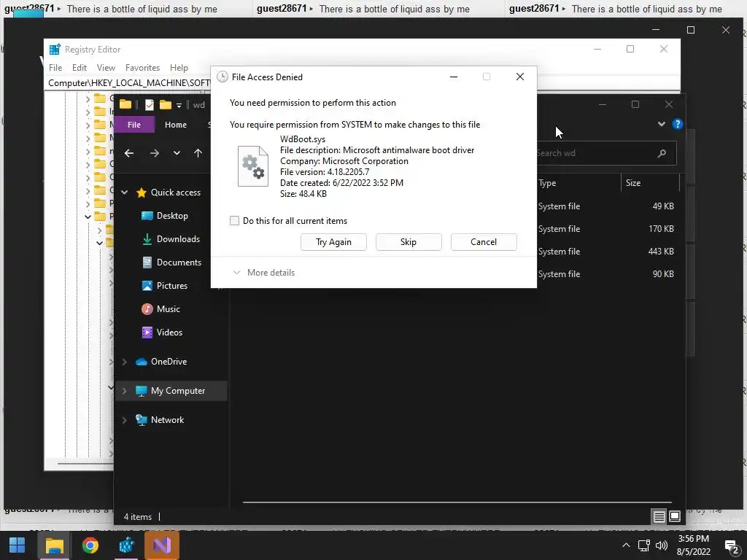Collapse the Quick access section
The image size is (747, 560).
124,192
